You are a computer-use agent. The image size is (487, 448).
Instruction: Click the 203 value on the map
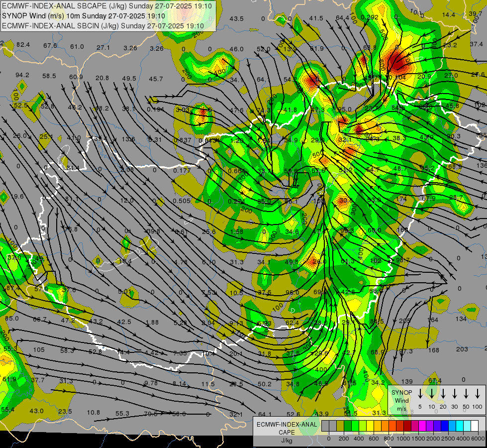(462, 349)
